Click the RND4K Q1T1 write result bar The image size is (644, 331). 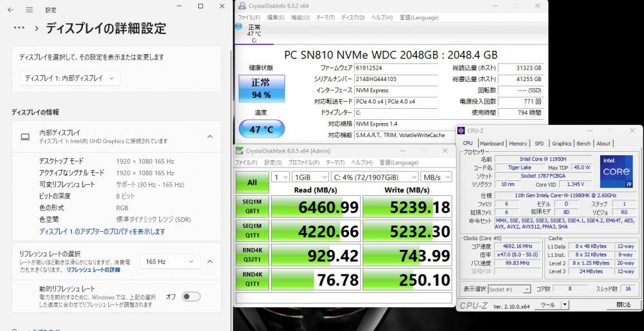click(x=408, y=279)
